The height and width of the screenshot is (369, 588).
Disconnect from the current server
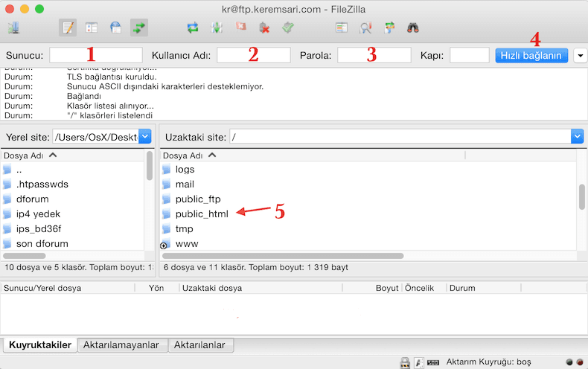264,28
